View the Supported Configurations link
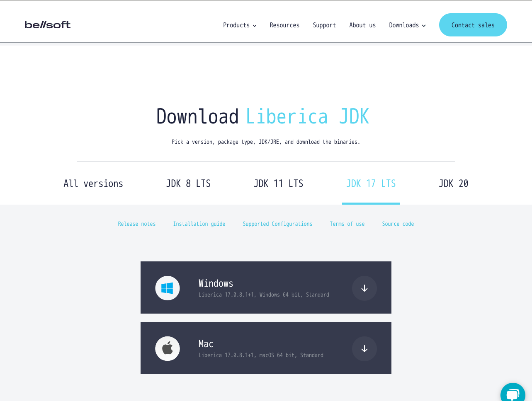Screen dimensions: 532x401 (277, 224)
